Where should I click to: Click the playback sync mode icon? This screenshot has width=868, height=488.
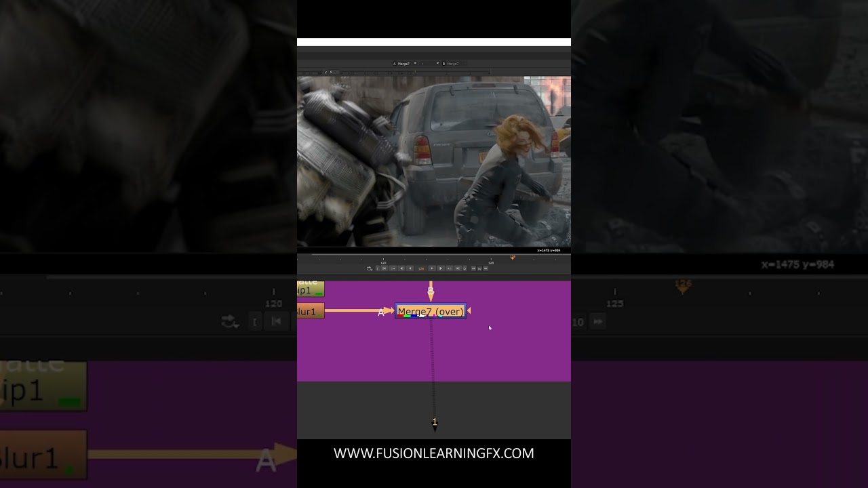coord(370,268)
